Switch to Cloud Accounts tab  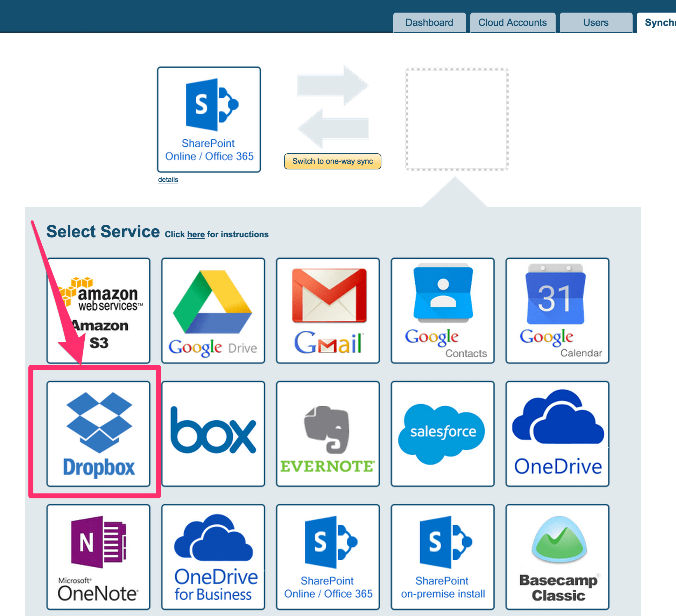pyautogui.click(x=512, y=23)
